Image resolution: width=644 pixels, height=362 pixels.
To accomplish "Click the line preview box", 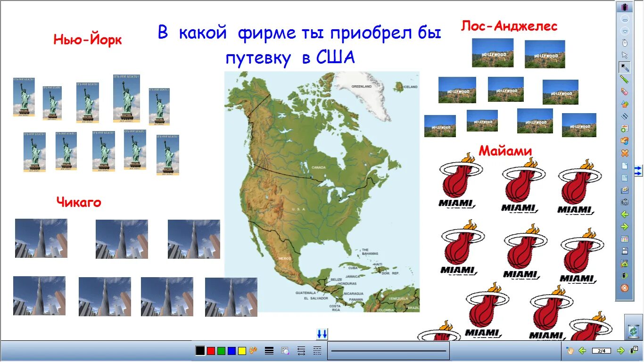I will (388, 351).
